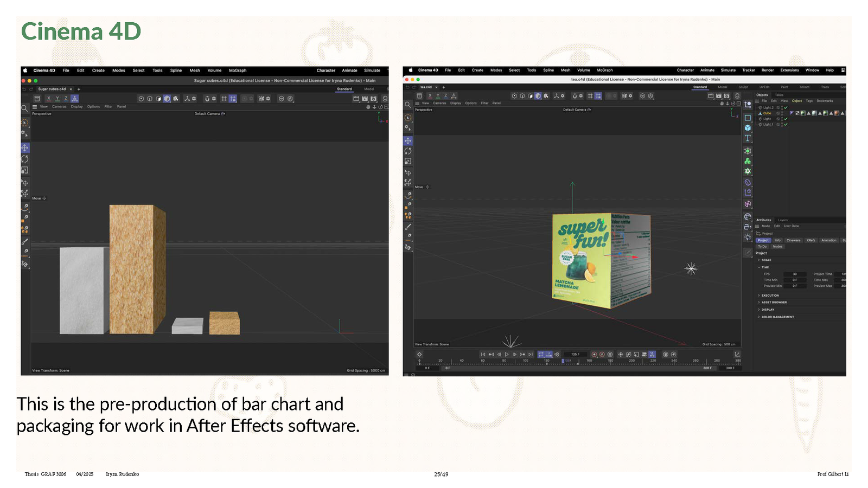Switch to the Takes tab

(779, 95)
